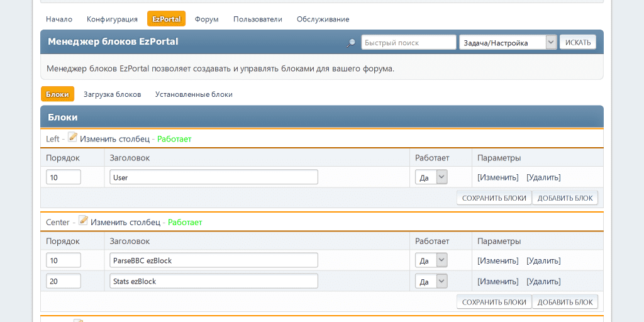
Task: Click the order field of ParseBBC ezBlock
Action: [x=64, y=260]
